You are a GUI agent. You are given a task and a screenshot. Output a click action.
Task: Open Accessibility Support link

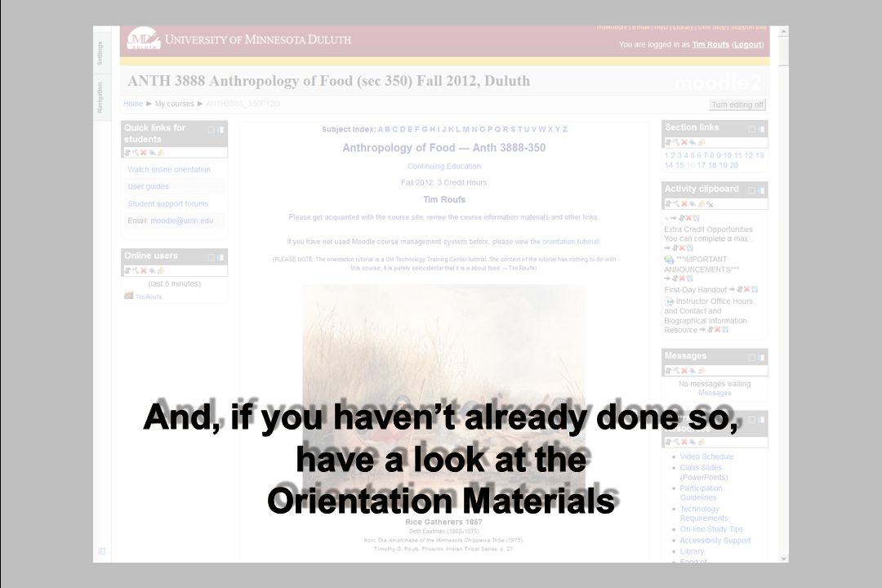point(715,541)
